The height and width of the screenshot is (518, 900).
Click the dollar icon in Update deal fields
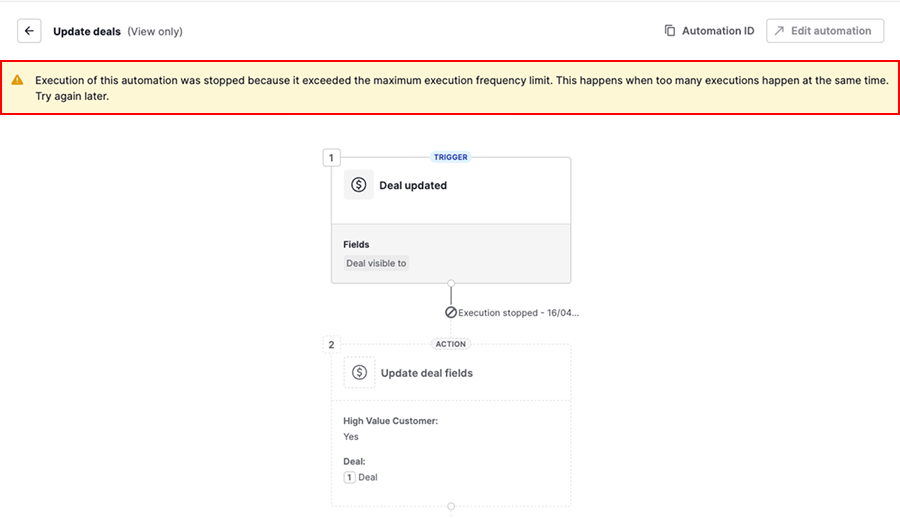pos(360,373)
